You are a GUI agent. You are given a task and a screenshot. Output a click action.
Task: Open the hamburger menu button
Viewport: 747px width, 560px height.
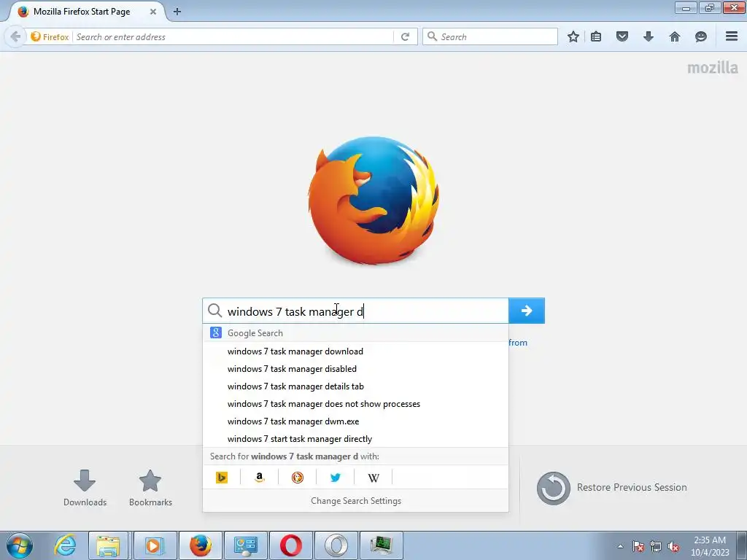(732, 36)
